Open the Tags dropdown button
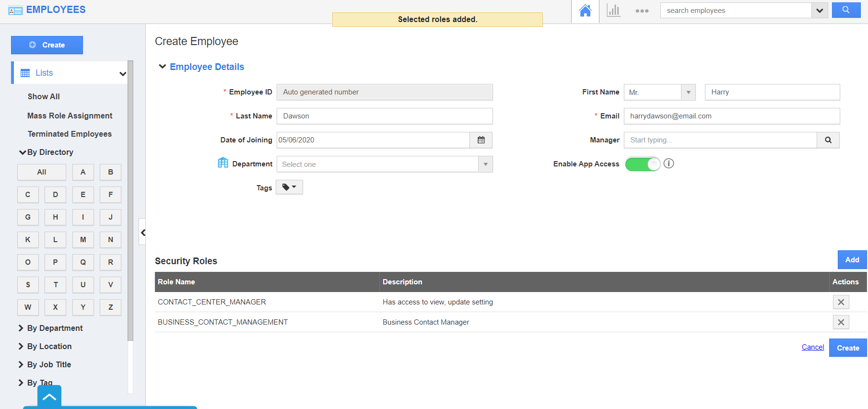 click(x=289, y=187)
